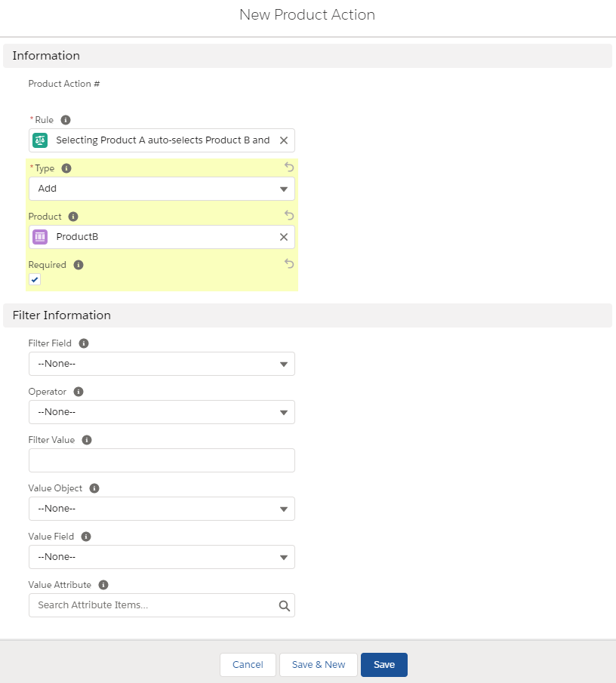Remove ProductB from Product field
616x683 pixels.
(x=284, y=237)
